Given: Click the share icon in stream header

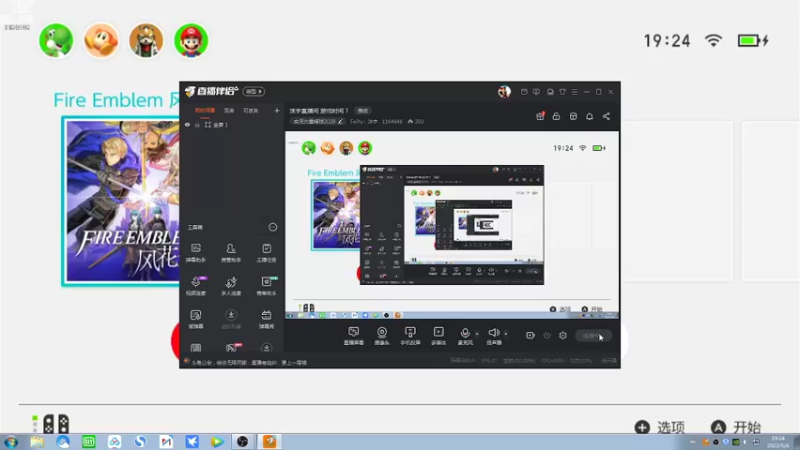Looking at the screenshot, I should (606, 116).
